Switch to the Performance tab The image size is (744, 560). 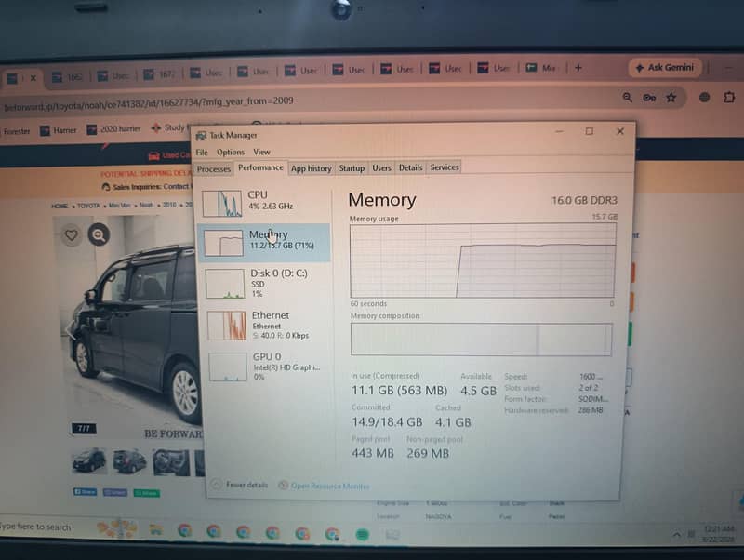pyautogui.click(x=260, y=167)
